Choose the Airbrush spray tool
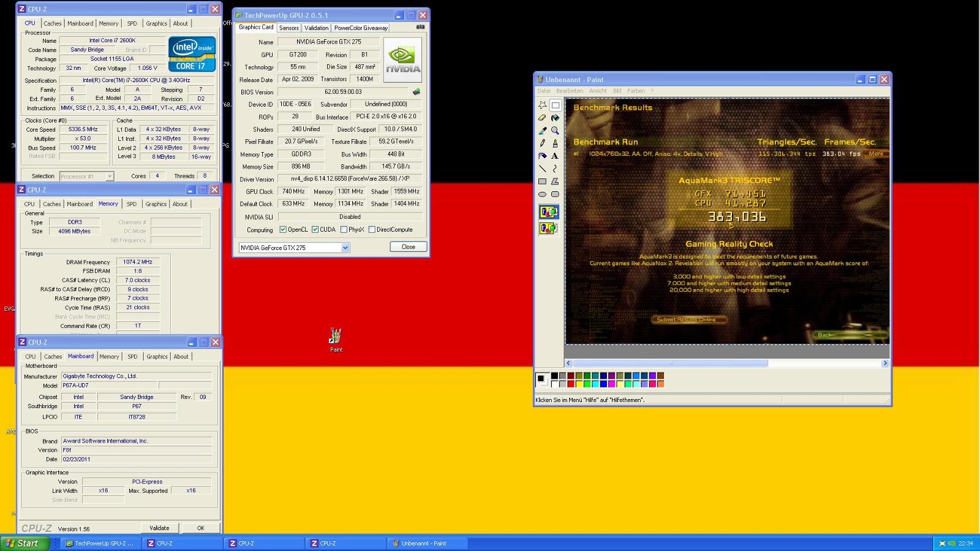980x551 pixels. click(x=542, y=156)
